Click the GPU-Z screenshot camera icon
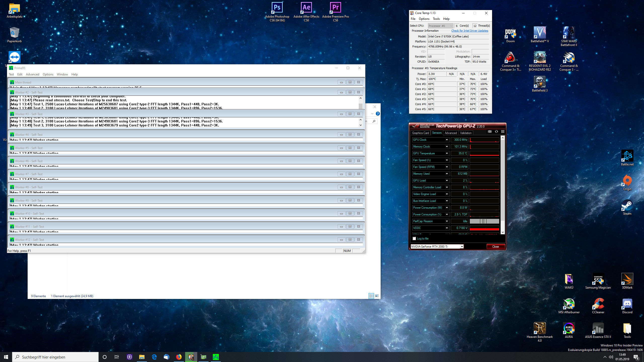The width and height of the screenshot is (644, 362). (x=490, y=131)
